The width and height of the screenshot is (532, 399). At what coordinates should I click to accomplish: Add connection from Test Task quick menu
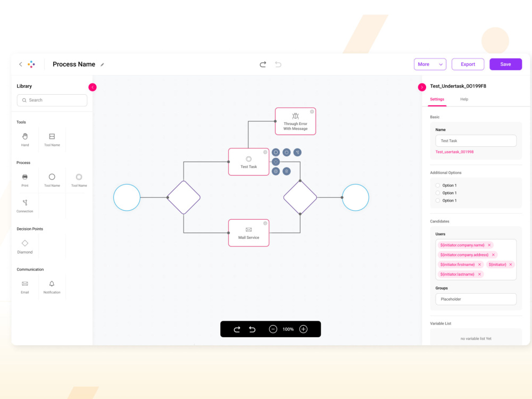pos(297,152)
